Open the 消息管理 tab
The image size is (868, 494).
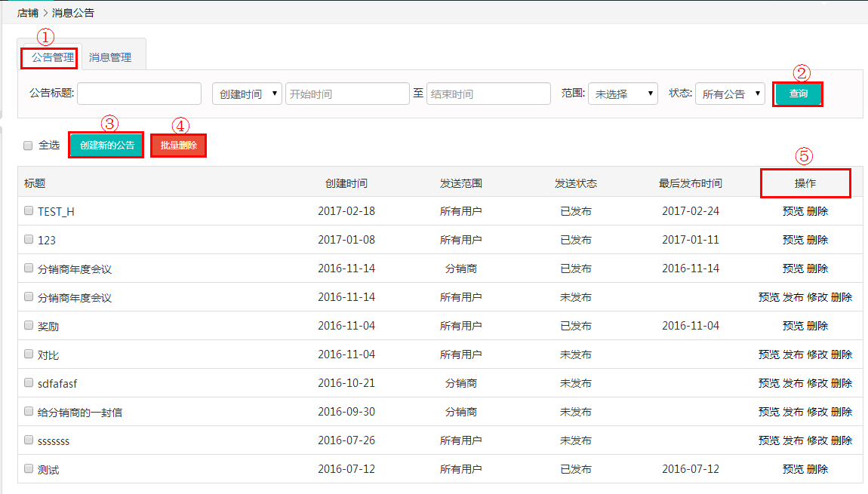pos(110,57)
